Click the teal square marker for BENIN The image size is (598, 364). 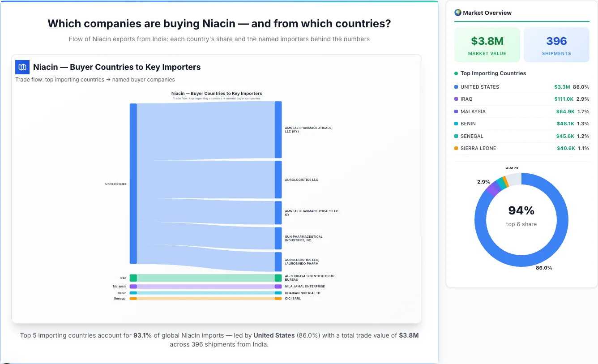tap(456, 124)
